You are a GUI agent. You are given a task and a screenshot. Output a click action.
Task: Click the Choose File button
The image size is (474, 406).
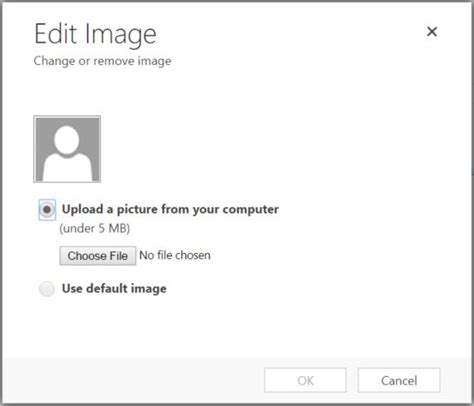98,256
